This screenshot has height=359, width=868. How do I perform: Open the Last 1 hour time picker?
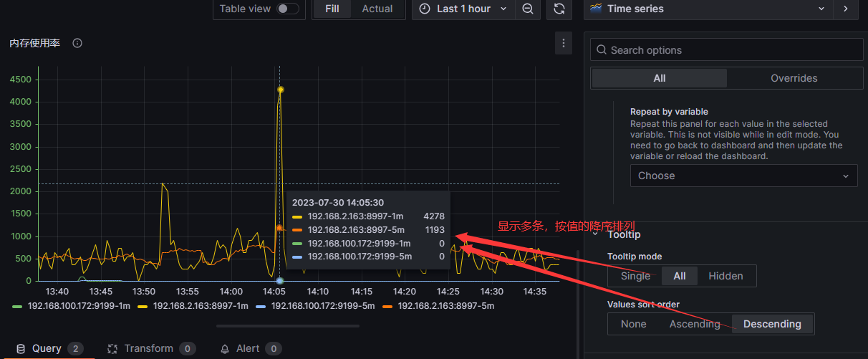463,9
